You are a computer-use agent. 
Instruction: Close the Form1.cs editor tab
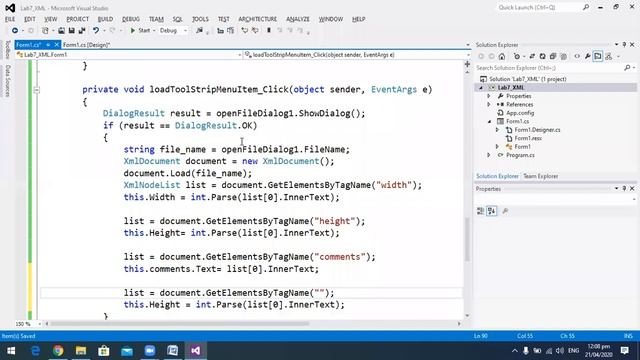[x=57, y=45]
